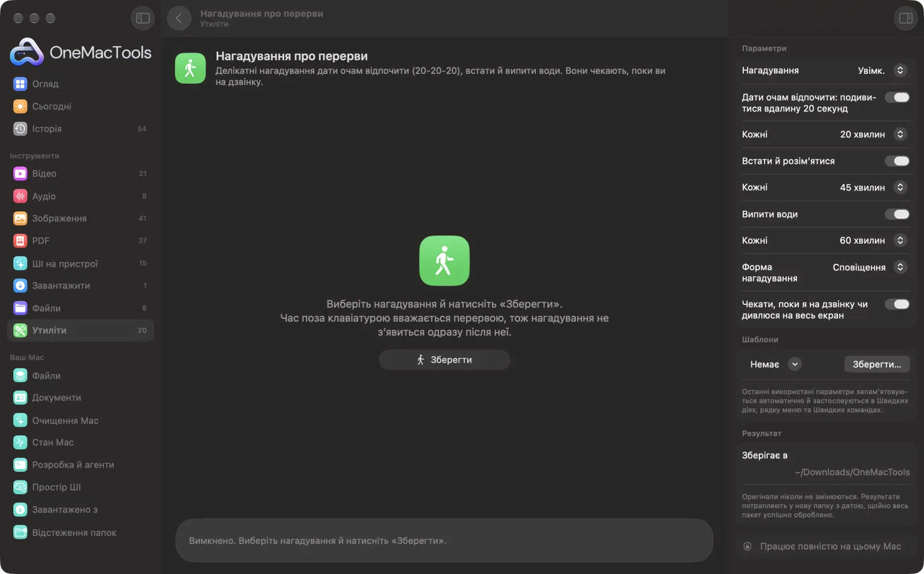The height and width of the screenshot is (574, 924).
Task: Open the PDF tool icon
Action: pos(20,241)
